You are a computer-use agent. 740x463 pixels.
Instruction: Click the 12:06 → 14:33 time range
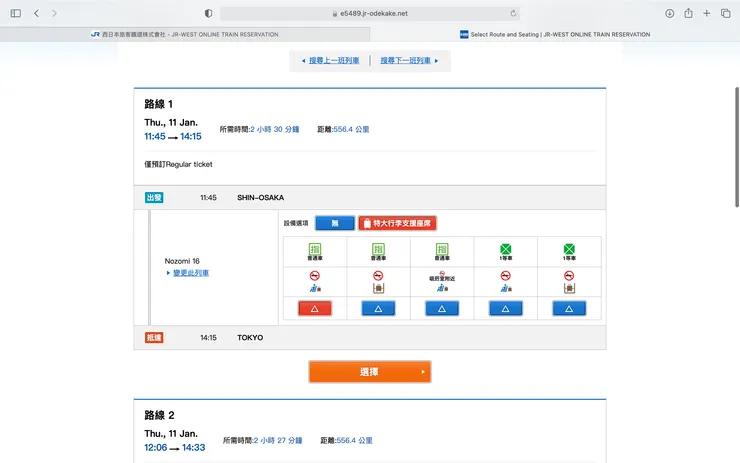point(175,447)
